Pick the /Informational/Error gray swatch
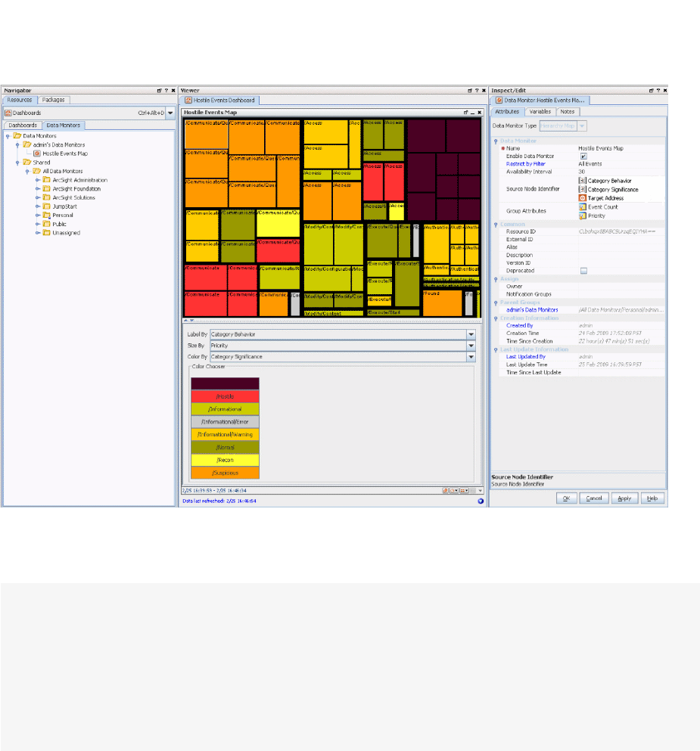 coord(226,422)
